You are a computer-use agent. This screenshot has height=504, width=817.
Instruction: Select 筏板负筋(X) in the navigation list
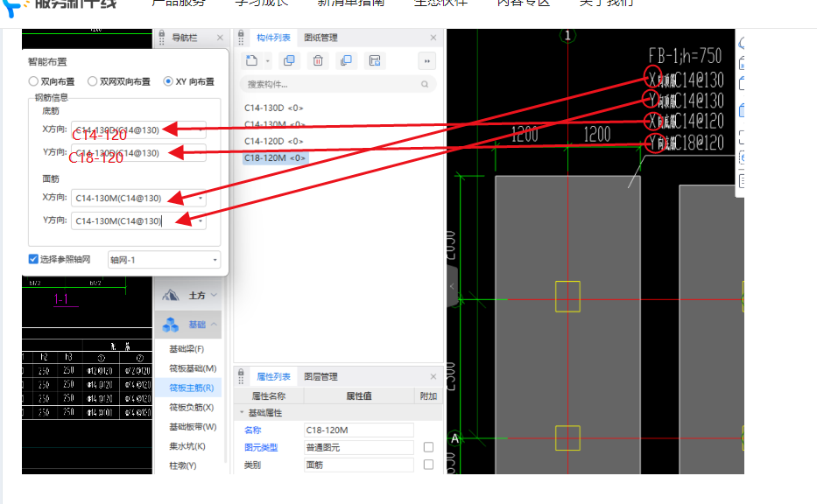coord(191,407)
